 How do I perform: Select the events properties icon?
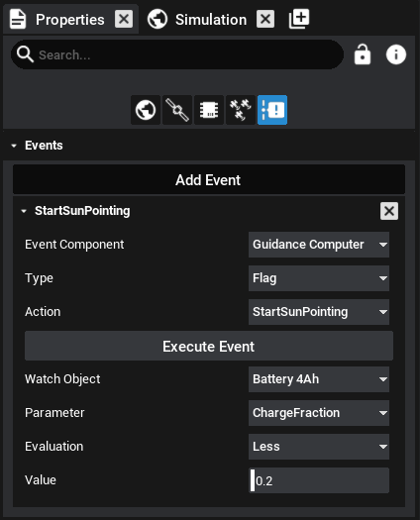click(x=272, y=110)
